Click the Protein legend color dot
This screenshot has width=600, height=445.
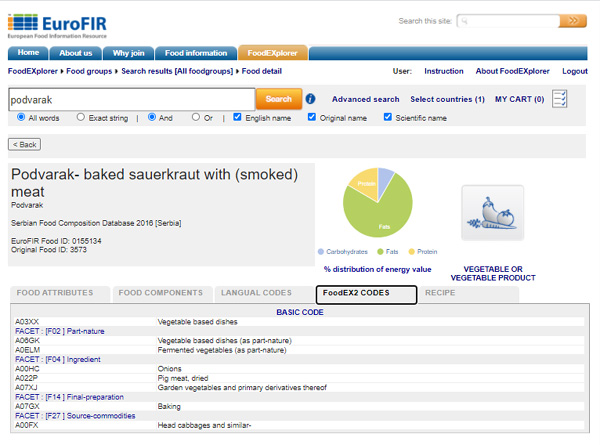pos(411,251)
